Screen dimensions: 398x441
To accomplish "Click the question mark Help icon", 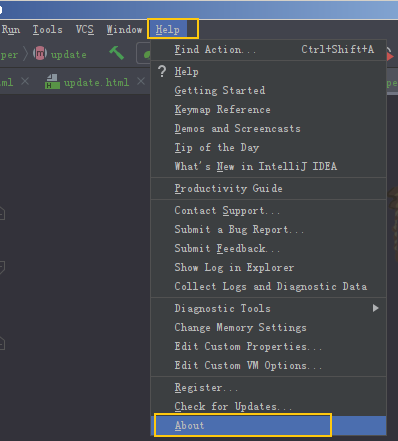I will click(x=162, y=72).
